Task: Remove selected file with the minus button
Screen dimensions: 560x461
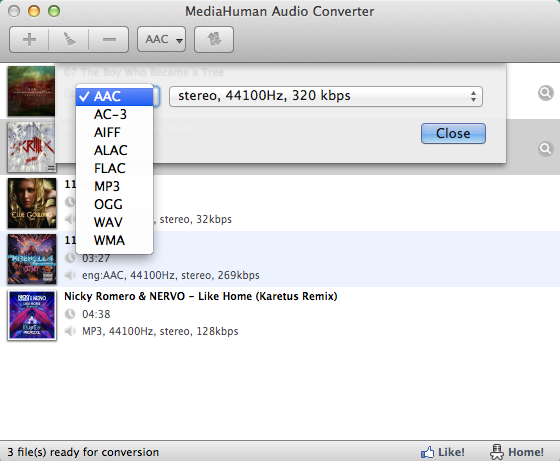Action: point(109,39)
